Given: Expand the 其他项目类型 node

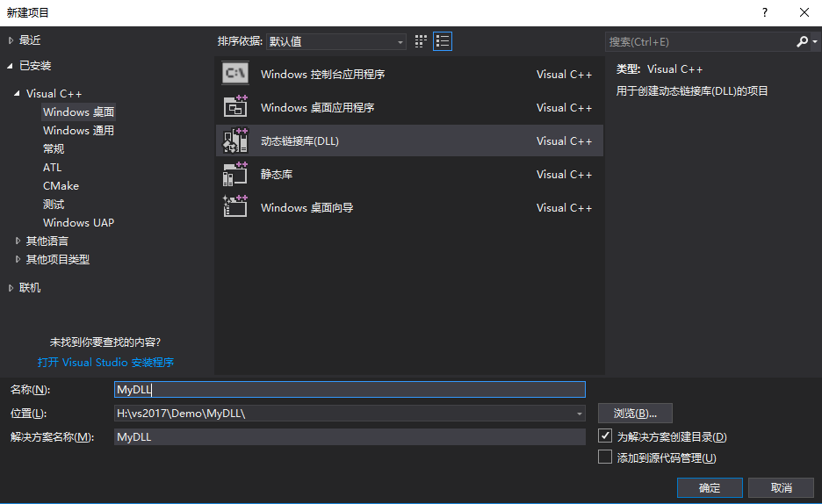Looking at the screenshot, I should [x=18, y=259].
